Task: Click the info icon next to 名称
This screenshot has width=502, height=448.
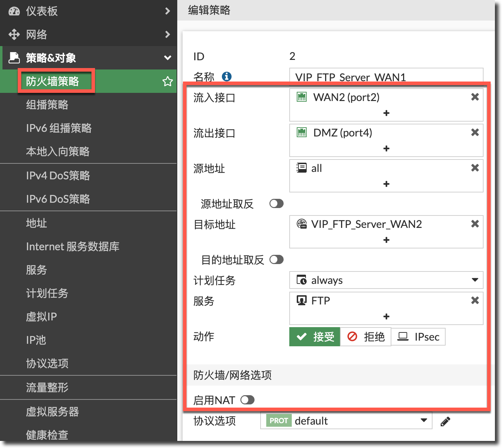Action: tap(227, 76)
